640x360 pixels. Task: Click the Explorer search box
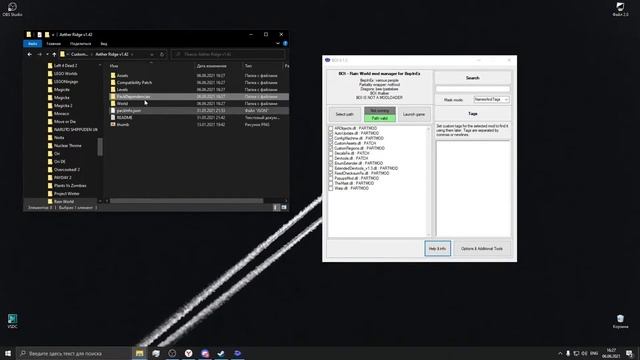point(228,54)
